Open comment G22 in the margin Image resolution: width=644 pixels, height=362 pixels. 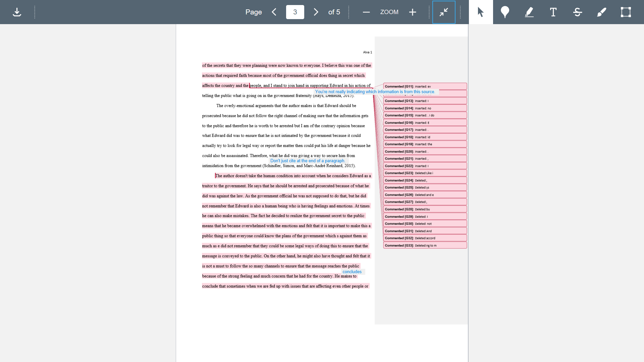coord(425,166)
